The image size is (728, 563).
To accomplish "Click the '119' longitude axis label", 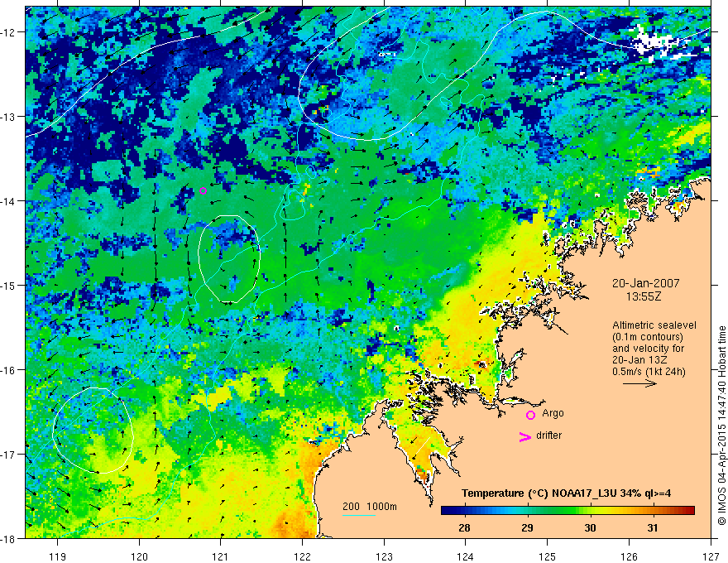I will tap(58, 556).
